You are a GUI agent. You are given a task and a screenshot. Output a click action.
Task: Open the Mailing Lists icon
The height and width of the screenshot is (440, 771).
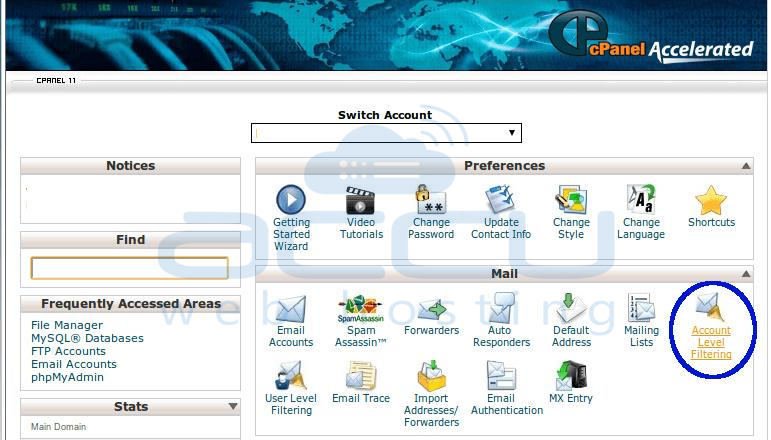click(x=641, y=308)
